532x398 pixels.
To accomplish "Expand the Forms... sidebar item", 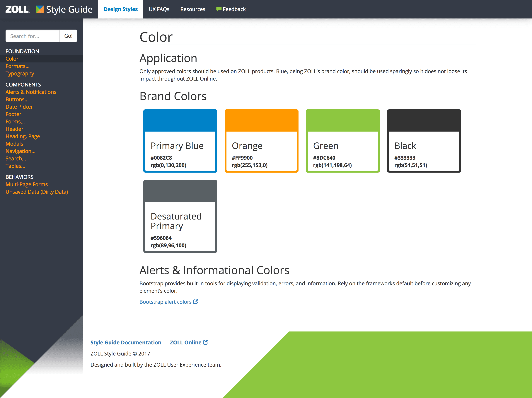I will [x=15, y=122].
